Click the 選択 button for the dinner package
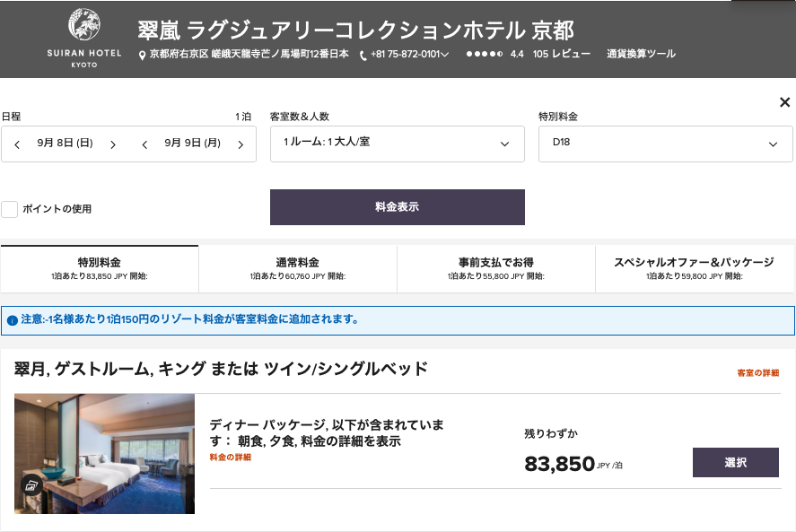 pyautogui.click(x=736, y=462)
